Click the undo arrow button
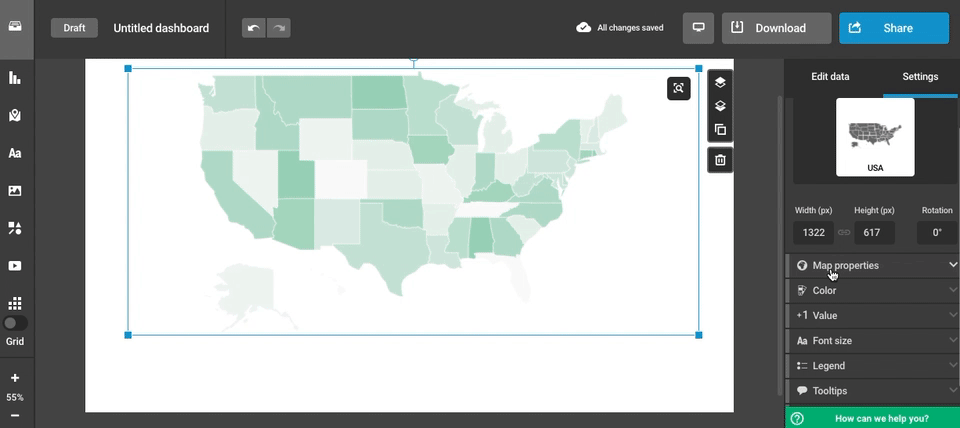960x428 pixels. pyautogui.click(x=254, y=28)
